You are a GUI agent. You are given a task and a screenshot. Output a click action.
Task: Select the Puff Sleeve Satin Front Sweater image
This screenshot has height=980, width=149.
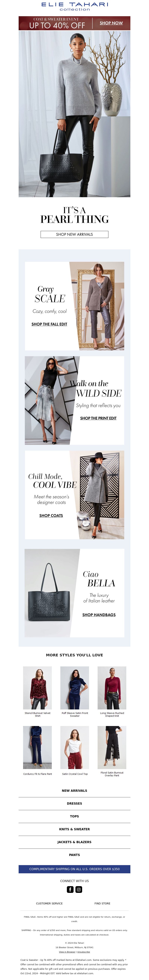coord(75,688)
